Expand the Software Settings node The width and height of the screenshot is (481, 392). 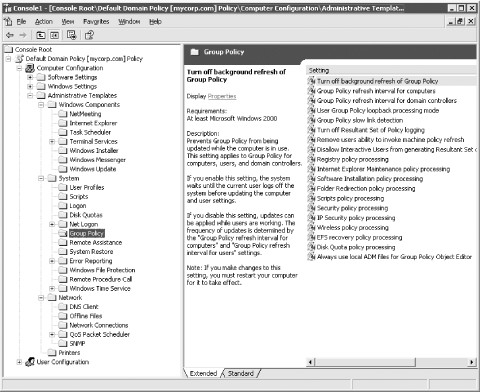(x=30, y=77)
